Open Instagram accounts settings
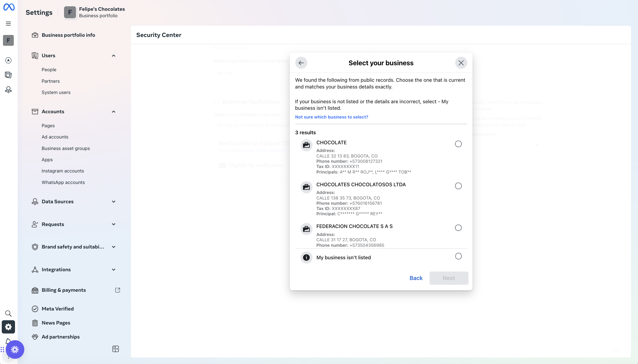Viewport: 638px width, 364px height. coord(63,171)
